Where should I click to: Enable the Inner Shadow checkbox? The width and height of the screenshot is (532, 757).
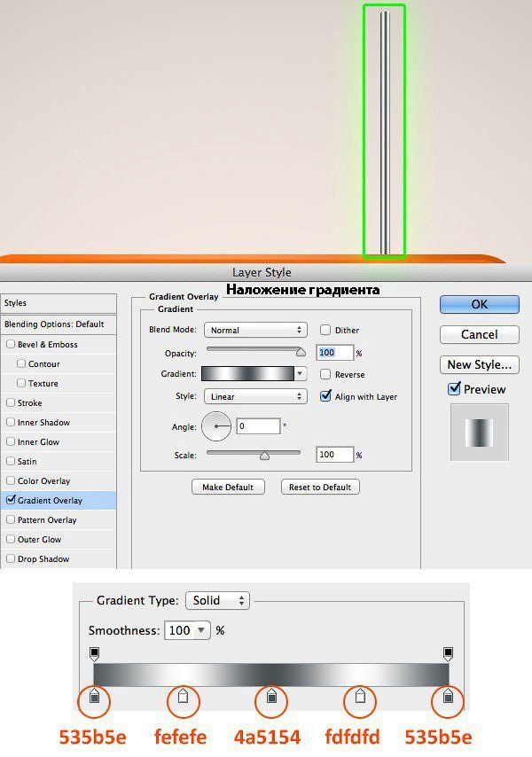tap(11, 422)
